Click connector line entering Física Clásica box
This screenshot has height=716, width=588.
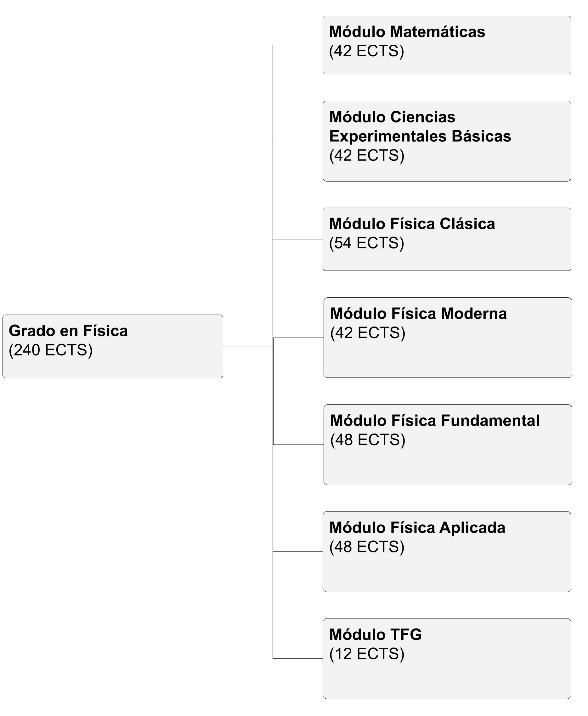(x=298, y=239)
